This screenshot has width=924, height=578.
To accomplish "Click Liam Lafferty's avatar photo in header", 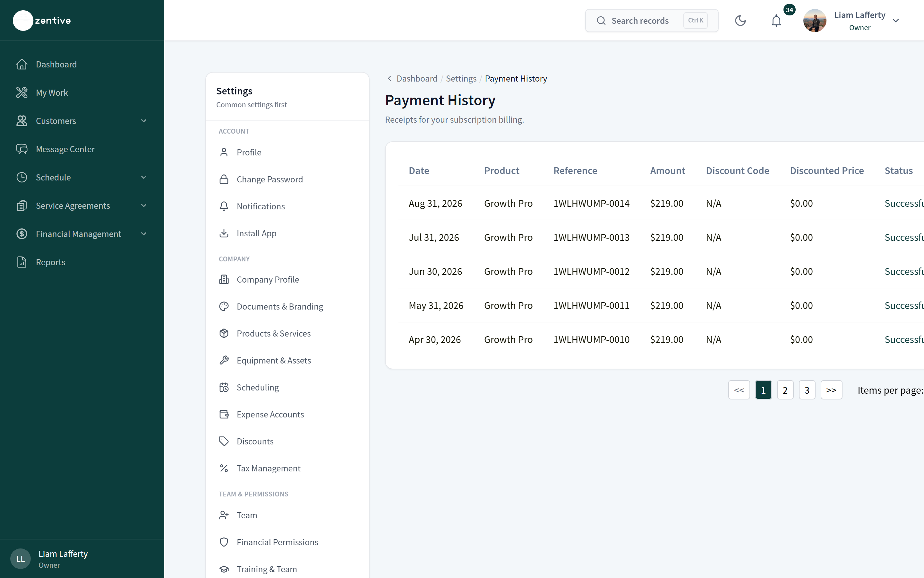I will [x=814, y=21].
